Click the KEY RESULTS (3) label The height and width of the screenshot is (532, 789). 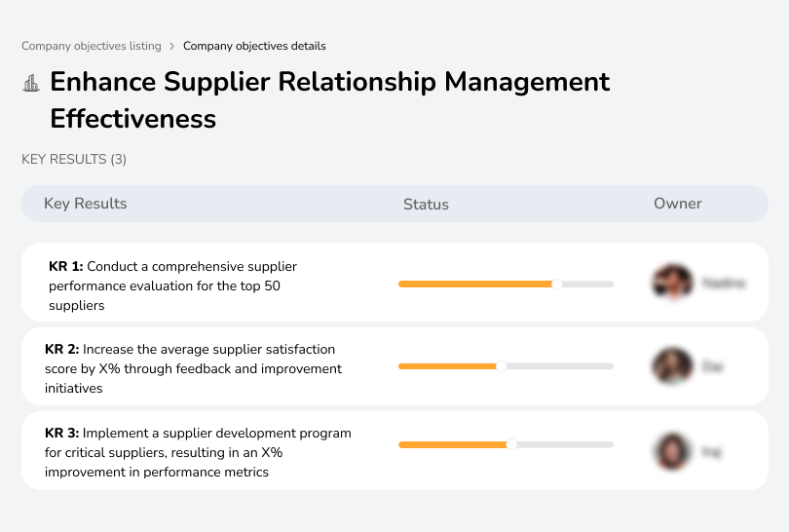tap(74, 159)
